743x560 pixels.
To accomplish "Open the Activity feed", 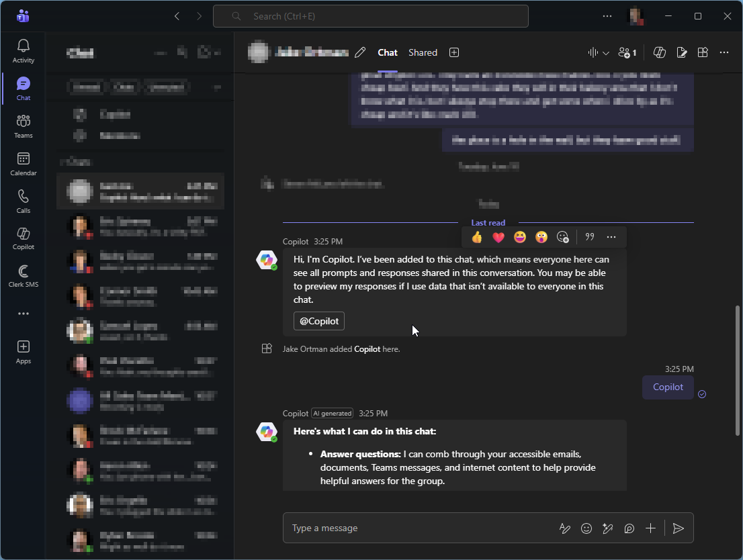I will (24, 51).
